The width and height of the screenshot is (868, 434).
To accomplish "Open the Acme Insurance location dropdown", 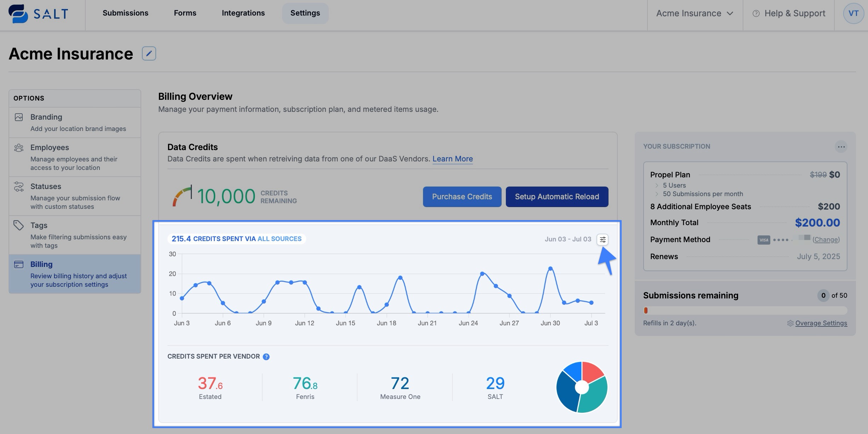I will [x=695, y=13].
